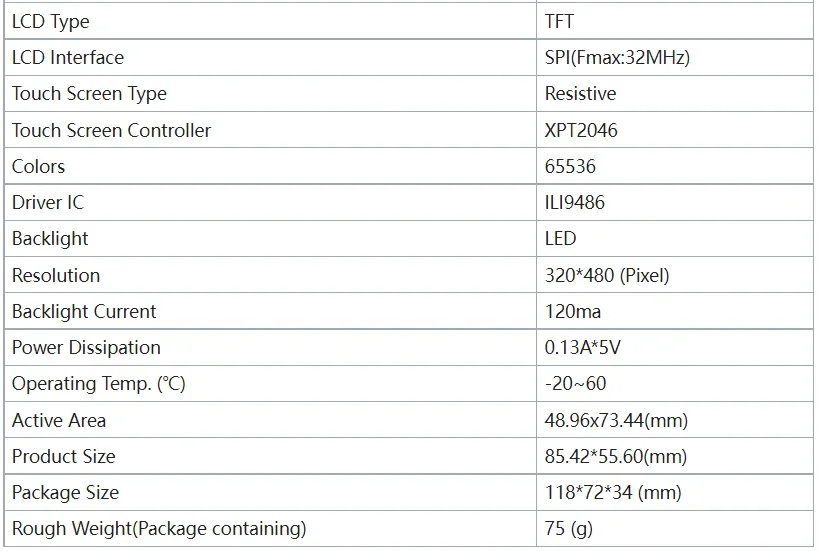Screen dimensions: 819x551
Task: Click the Driver IC label
Action: point(48,202)
